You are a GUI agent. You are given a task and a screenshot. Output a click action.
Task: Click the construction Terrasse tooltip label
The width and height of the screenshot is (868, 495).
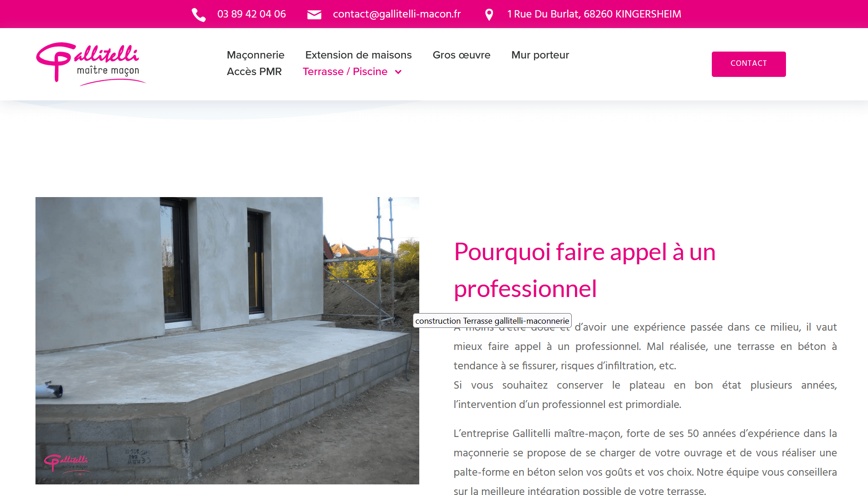492,321
